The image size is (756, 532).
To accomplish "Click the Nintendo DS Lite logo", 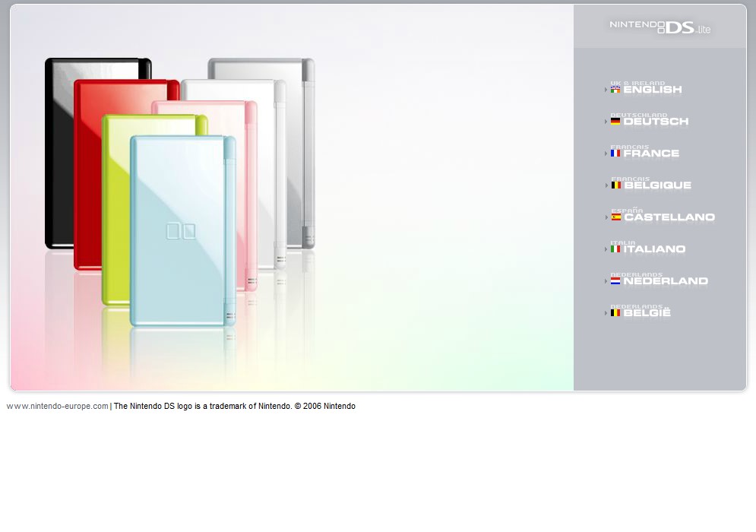I will coord(660,27).
